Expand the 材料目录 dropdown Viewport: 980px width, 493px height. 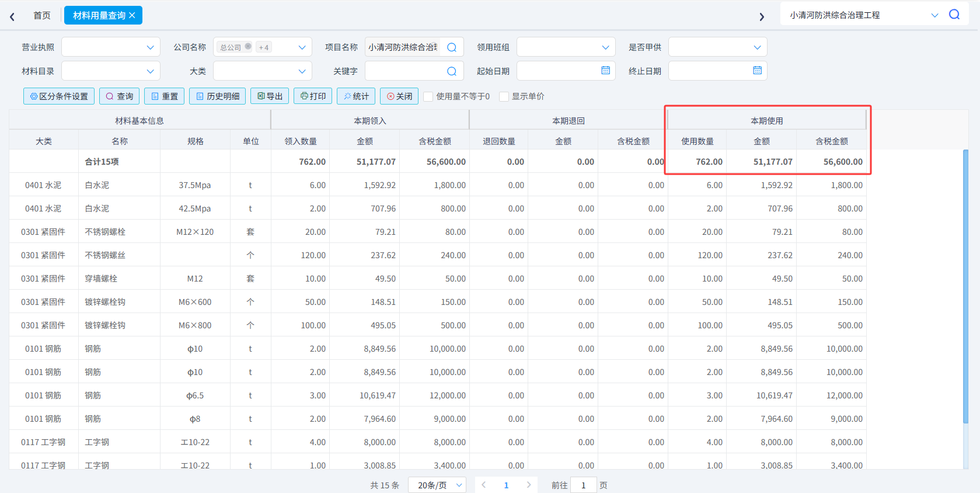click(x=111, y=71)
